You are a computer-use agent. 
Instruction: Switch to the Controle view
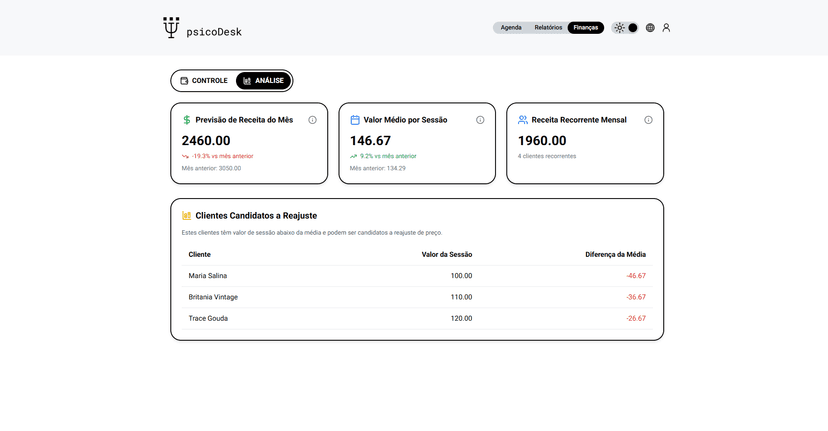tap(204, 81)
